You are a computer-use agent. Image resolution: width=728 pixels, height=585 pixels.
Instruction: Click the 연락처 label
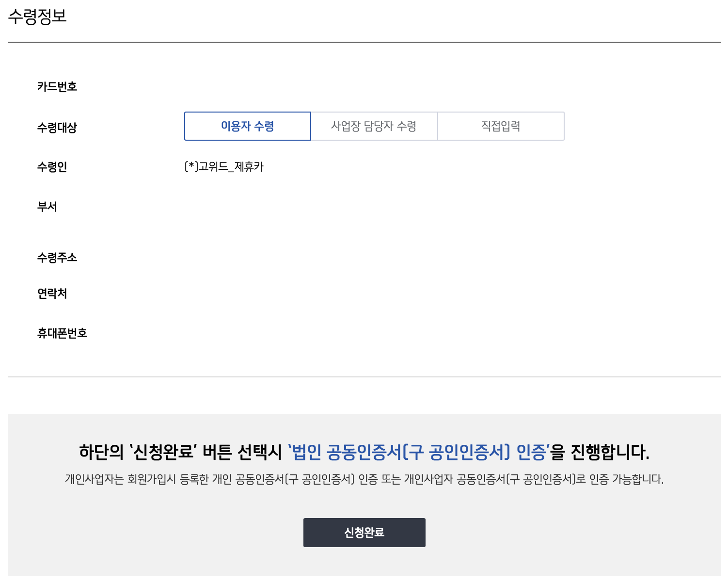click(52, 293)
